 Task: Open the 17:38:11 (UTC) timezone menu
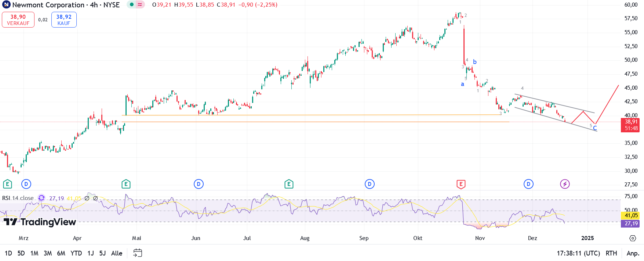click(x=578, y=253)
